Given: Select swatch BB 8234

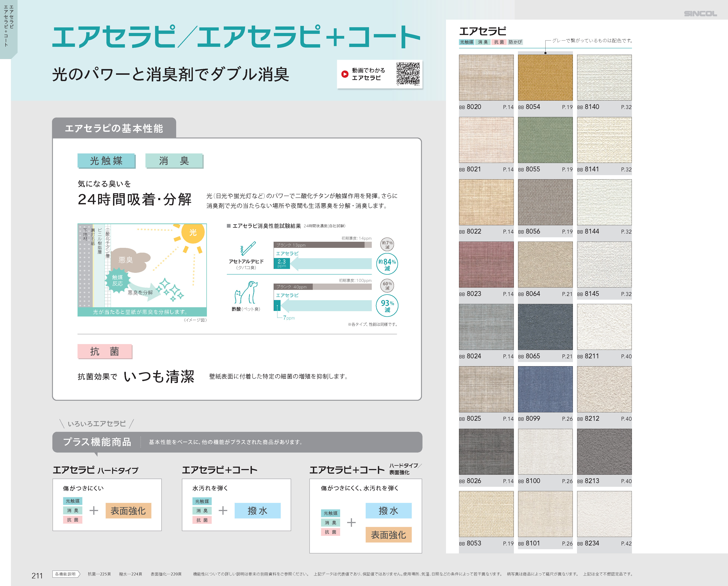Looking at the screenshot, I should click(x=604, y=514).
